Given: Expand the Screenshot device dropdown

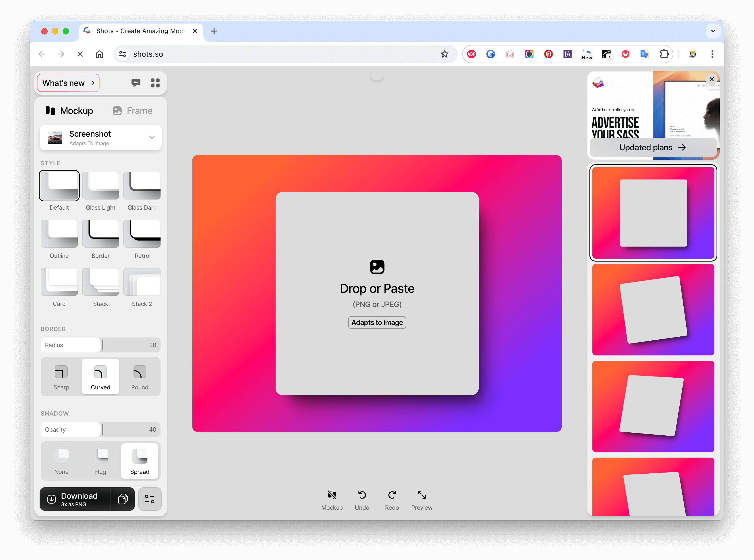Looking at the screenshot, I should (x=100, y=138).
